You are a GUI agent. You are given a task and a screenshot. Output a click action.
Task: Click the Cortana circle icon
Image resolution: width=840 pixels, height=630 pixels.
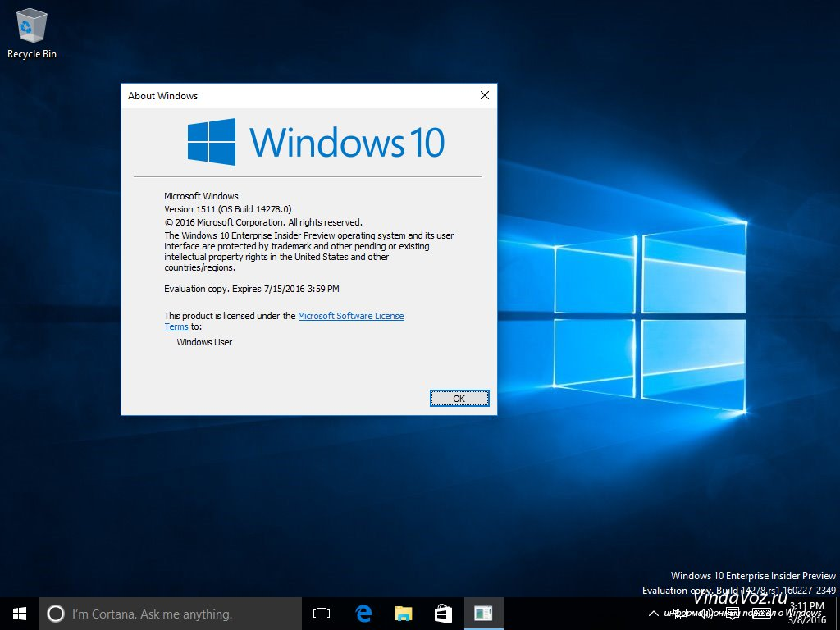click(55, 614)
